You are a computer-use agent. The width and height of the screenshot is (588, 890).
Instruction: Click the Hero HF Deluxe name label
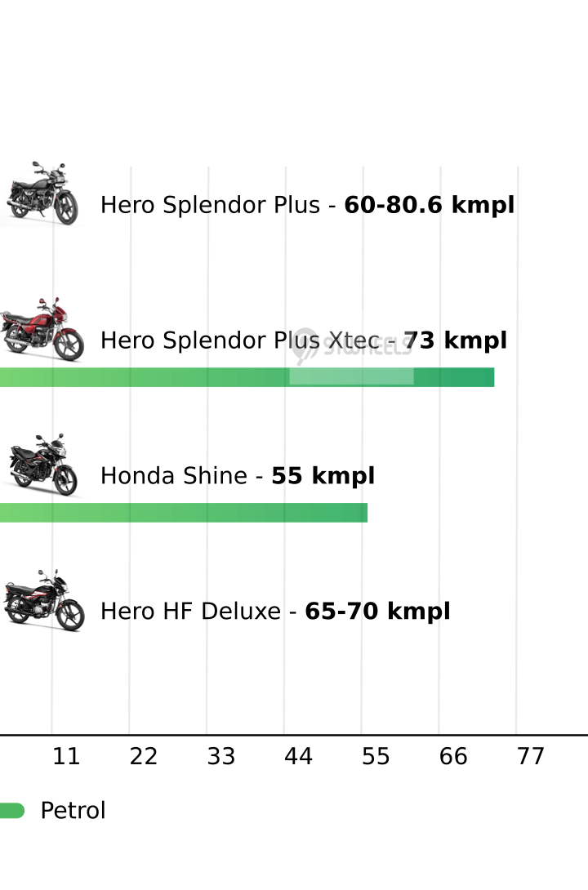click(189, 612)
